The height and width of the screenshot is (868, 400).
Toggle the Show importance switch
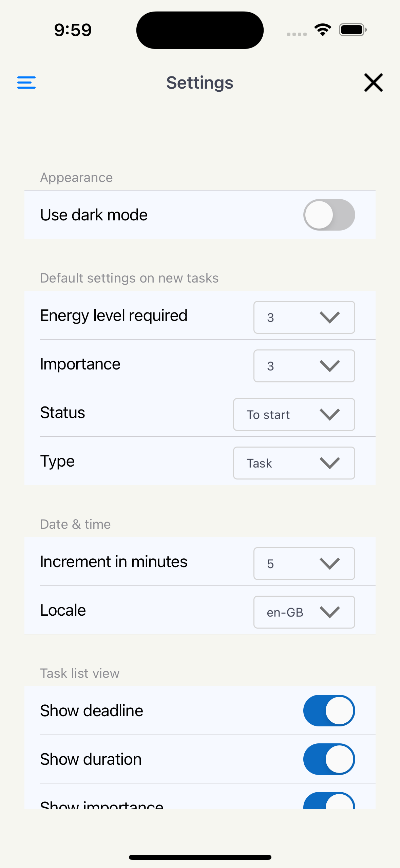point(329,802)
